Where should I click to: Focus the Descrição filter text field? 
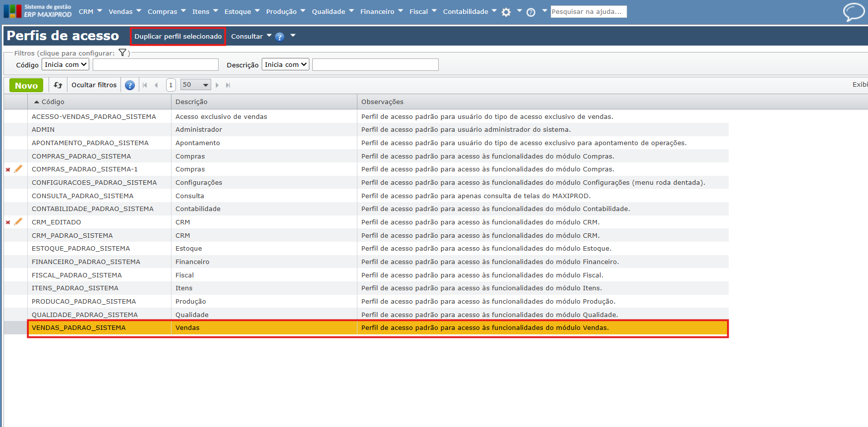point(375,65)
